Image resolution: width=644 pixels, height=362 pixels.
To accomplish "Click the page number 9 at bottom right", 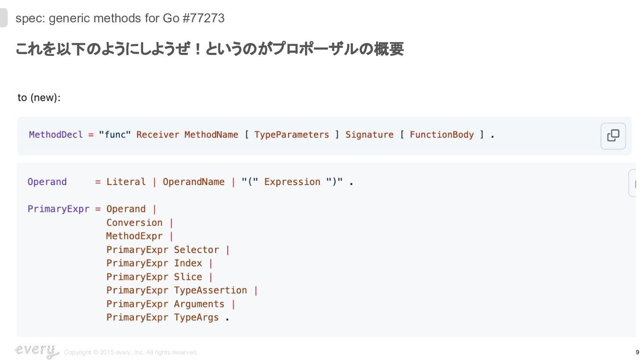I will 637,352.
